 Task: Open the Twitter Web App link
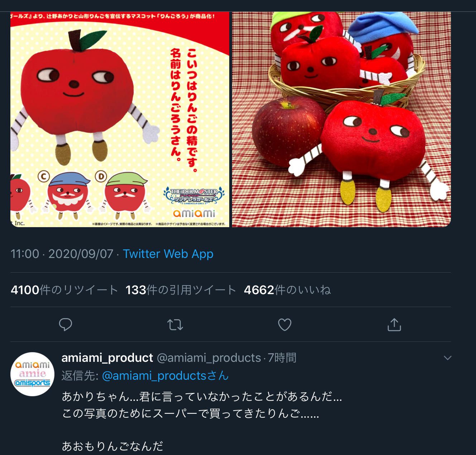pyautogui.click(x=168, y=254)
